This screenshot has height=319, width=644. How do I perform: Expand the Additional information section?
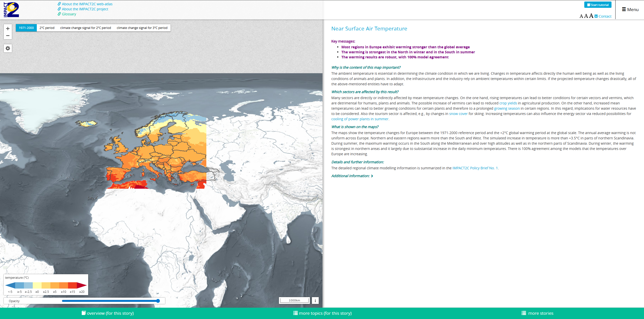[x=352, y=176]
